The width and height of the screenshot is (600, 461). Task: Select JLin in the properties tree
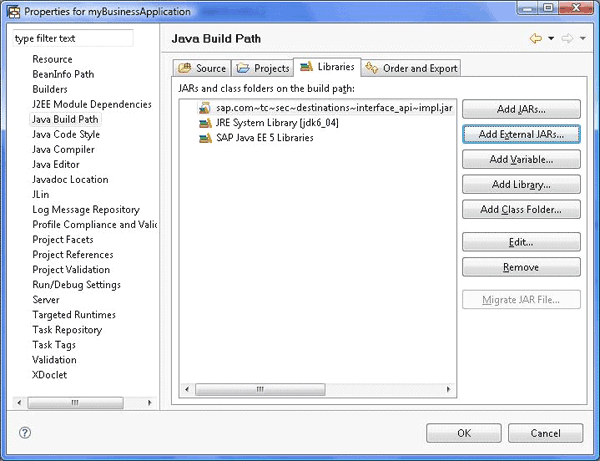tap(41, 194)
